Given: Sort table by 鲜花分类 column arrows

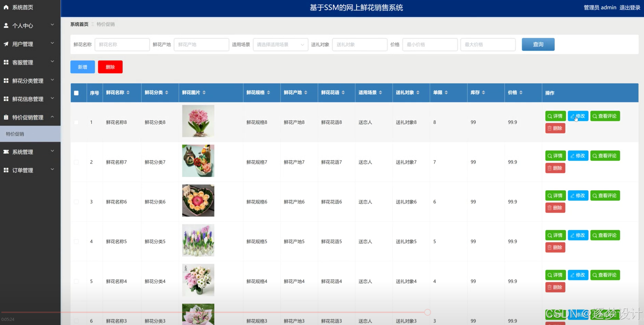Looking at the screenshot, I should pos(167,92).
